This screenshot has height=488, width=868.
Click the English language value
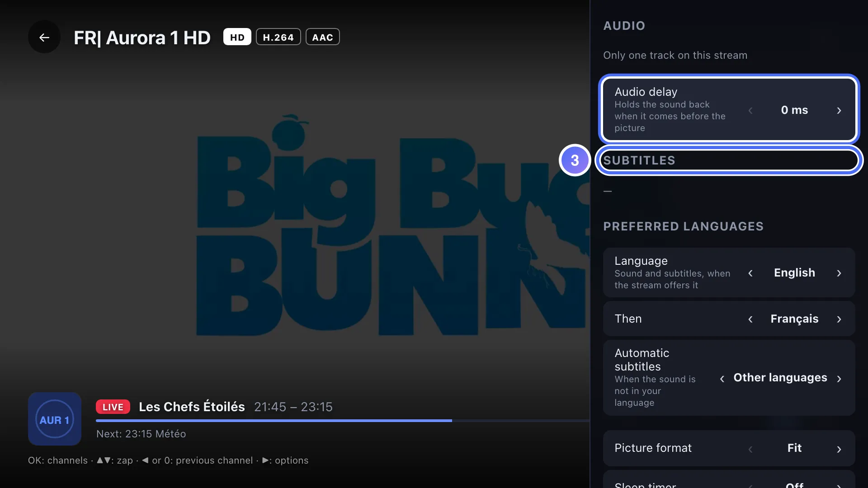point(794,272)
